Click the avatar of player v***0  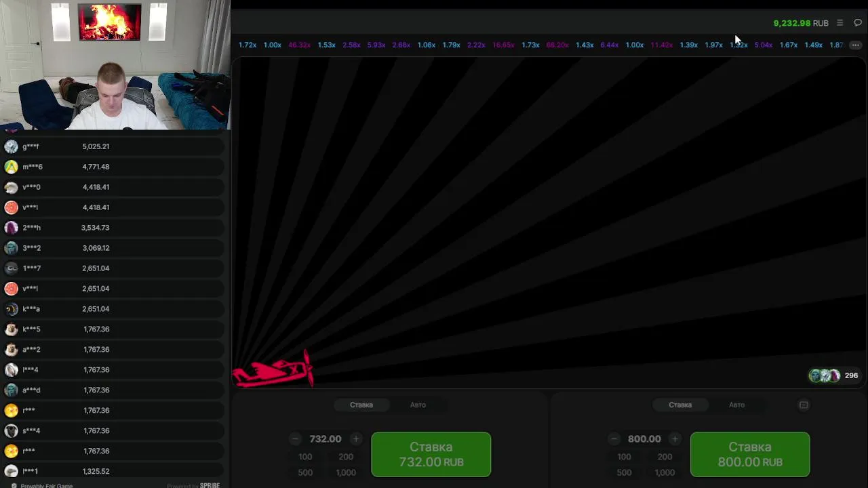click(12, 187)
